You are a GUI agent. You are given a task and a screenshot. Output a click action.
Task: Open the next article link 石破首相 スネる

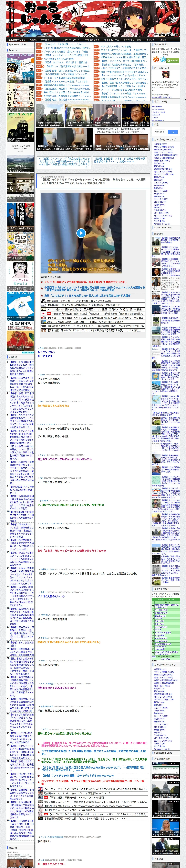(x=120, y=160)
